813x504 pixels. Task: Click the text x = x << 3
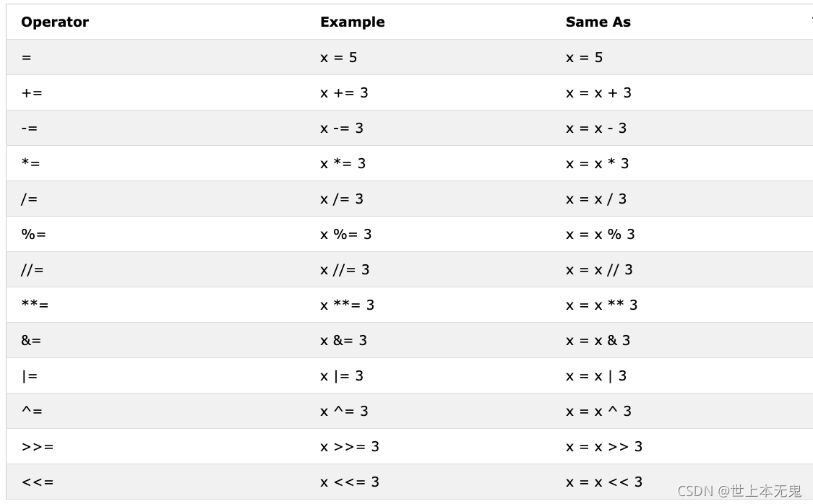pyautogui.click(x=604, y=482)
